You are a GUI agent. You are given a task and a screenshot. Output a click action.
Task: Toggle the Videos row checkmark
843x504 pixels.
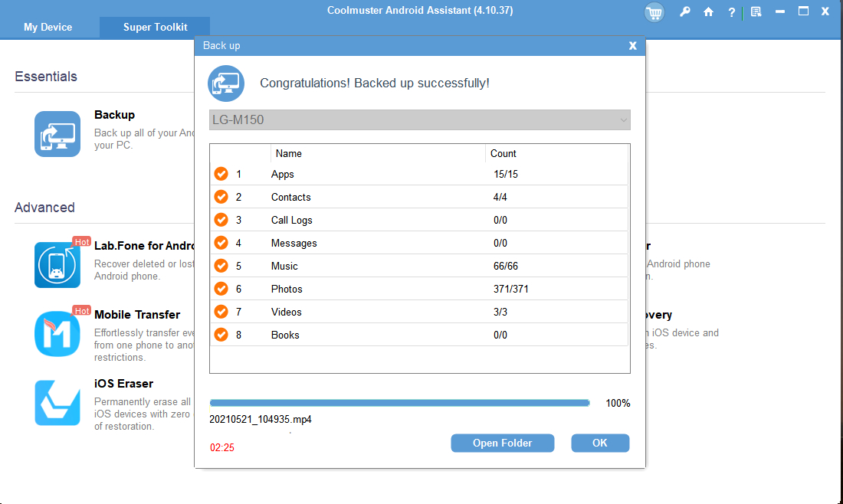click(221, 312)
